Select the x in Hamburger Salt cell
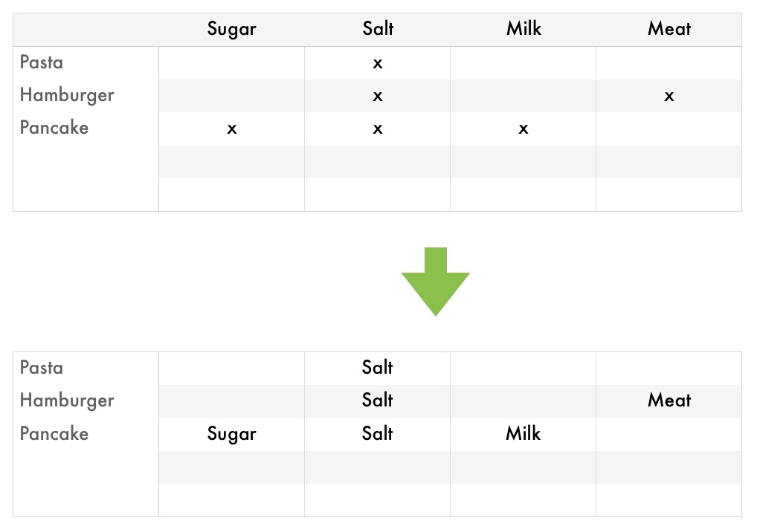The image size is (757, 532). pyautogui.click(x=378, y=96)
